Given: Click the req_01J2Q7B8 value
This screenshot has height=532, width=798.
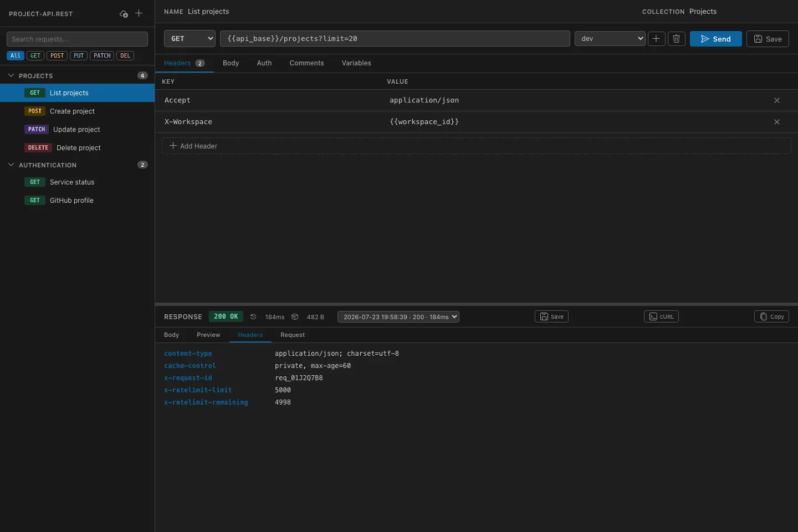Looking at the screenshot, I should point(299,378).
